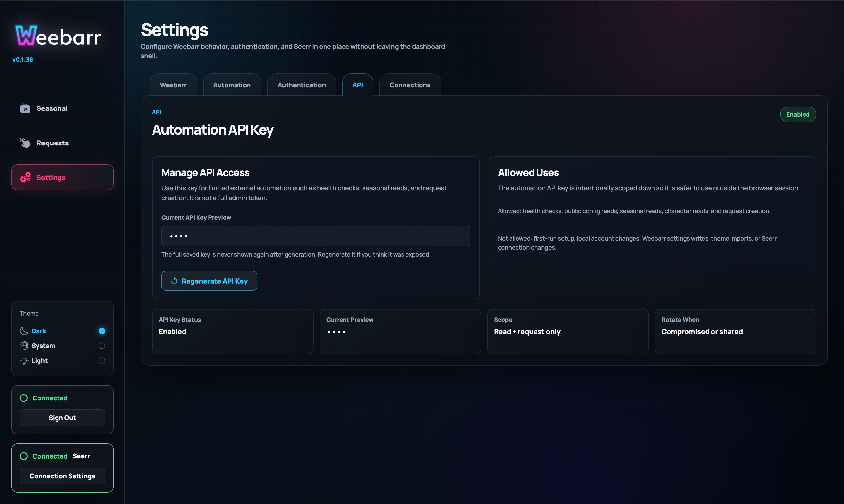This screenshot has height=504, width=844.
Task: Click the Settings gears icon
Action: click(x=25, y=177)
